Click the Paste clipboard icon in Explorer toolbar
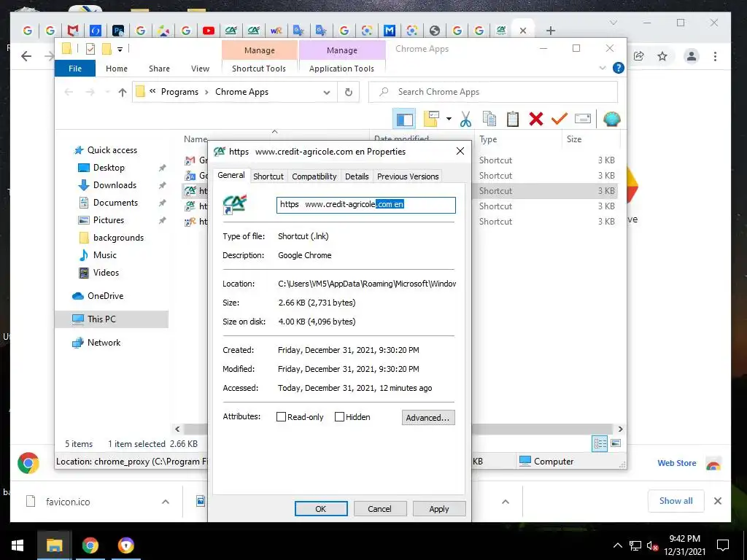The height and width of the screenshot is (560, 747). click(x=513, y=119)
